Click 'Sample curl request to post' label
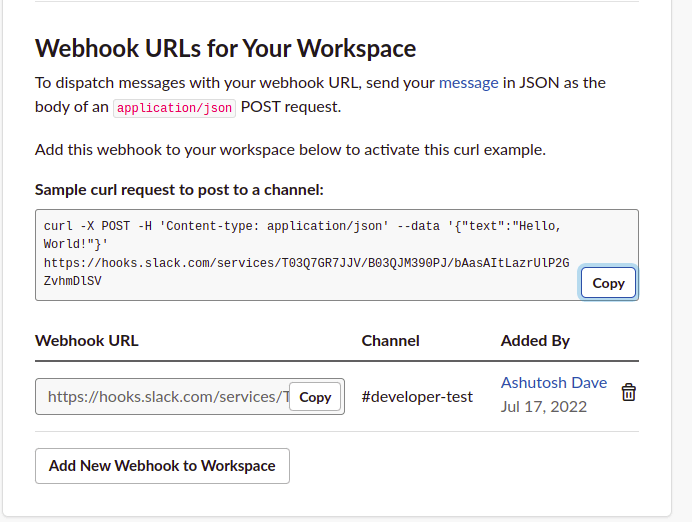 tap(179, 190)
